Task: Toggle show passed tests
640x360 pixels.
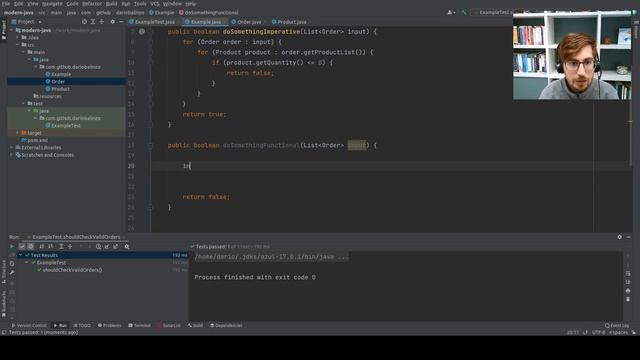Action: pos(22,247)
